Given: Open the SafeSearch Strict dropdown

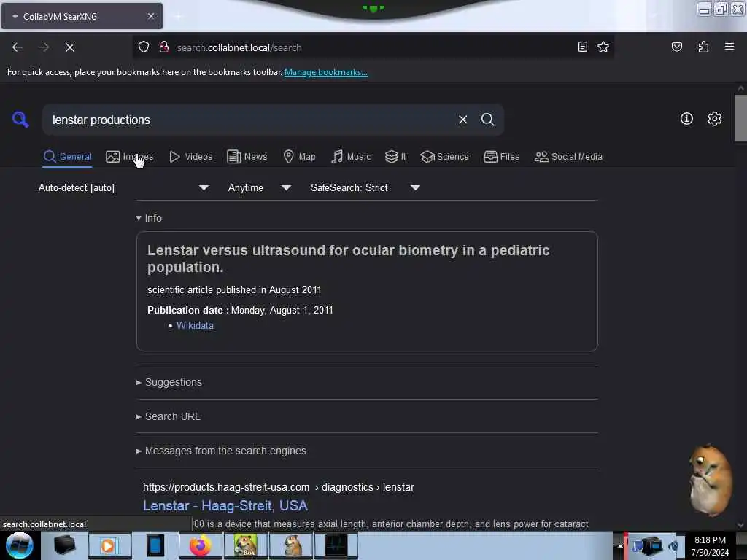Looking at the screenshot, I should pyautogui.click(x=365, y=187).
